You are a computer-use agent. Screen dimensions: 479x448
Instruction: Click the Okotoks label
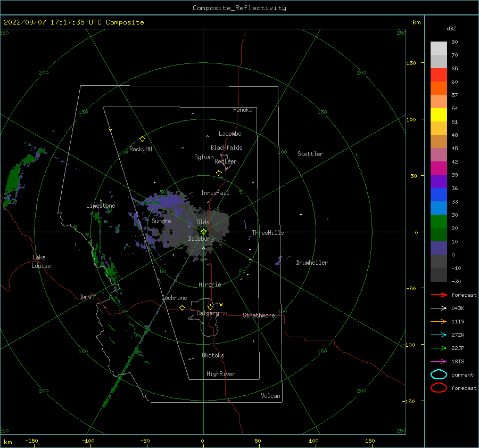click(x=213, y=355)
